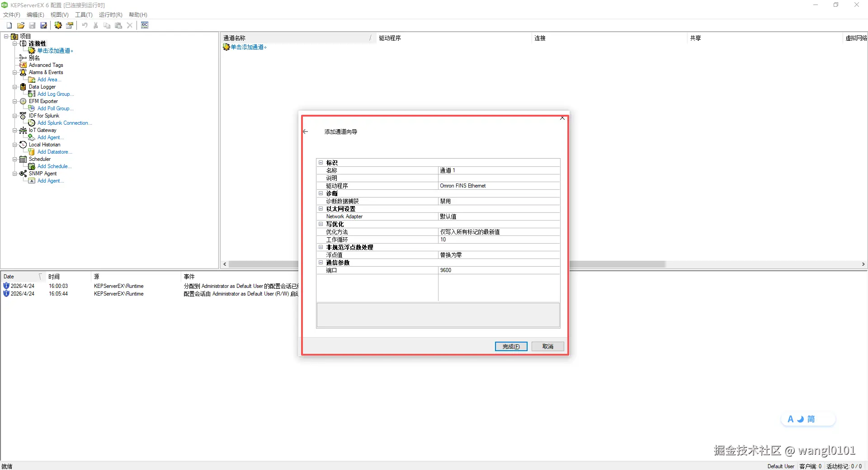Click the IDF for Splunk icon
The width and height of the screenshot is (868, 470).
pyautogui.click(x=23, y=116)
